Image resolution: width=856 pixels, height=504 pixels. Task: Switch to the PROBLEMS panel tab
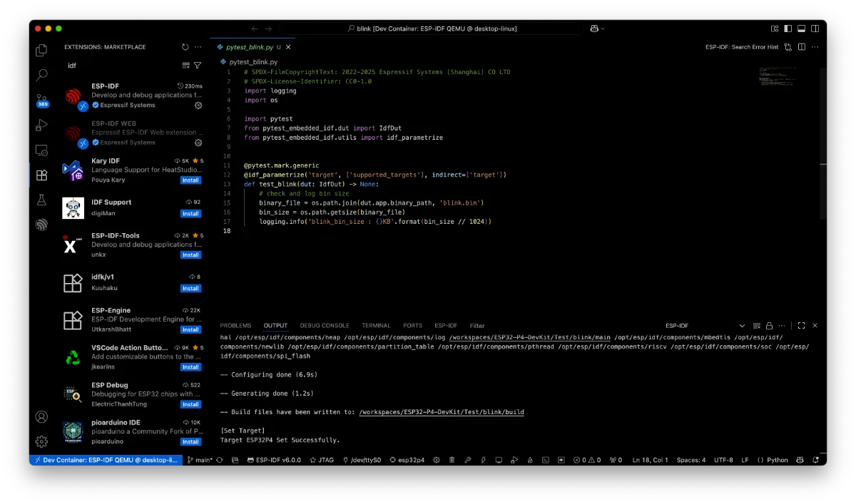[x=235, y=326]
